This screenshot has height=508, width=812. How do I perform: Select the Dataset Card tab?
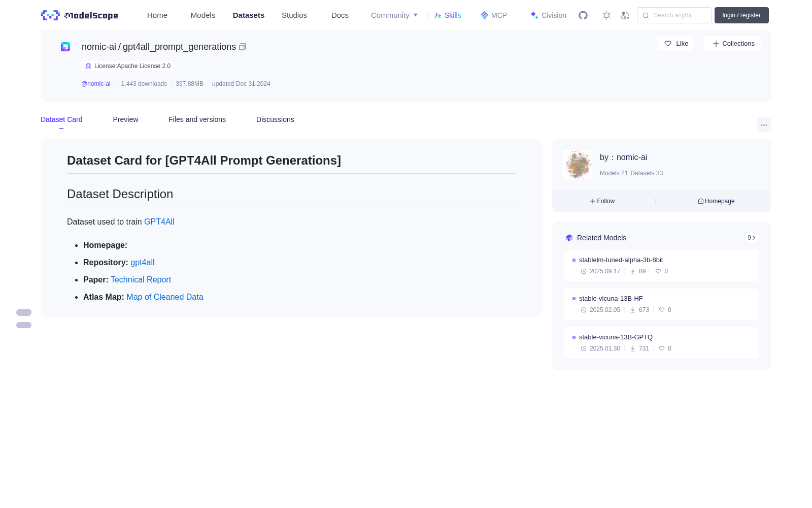[61, 119]
